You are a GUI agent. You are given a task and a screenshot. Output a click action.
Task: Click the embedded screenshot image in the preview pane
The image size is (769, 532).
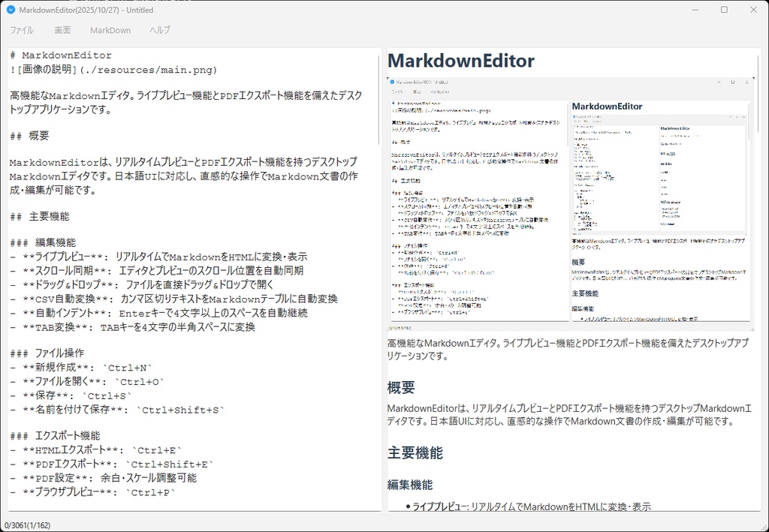click(569, 203)
